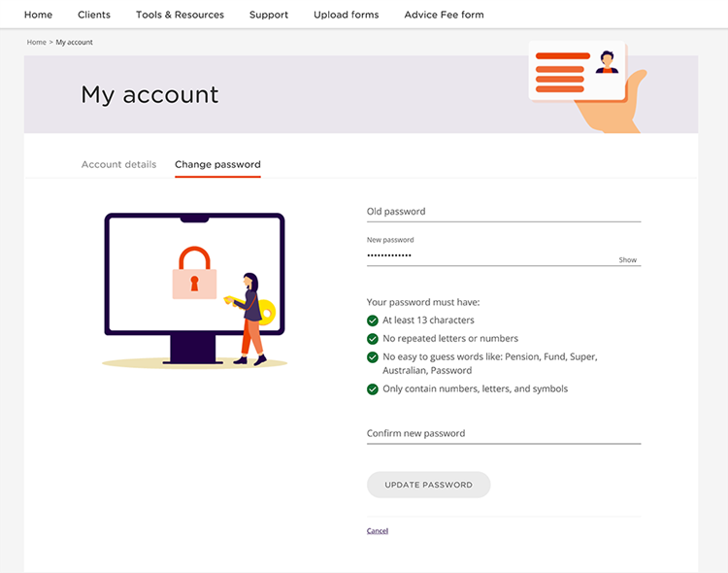
Task: Select the Change password tab
Action: [217, 164]
